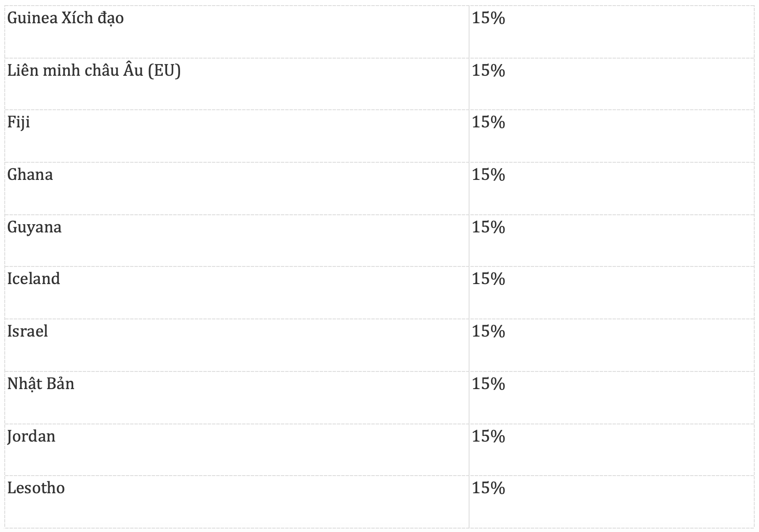Select the 15% rate next to Israel
Viewport: 759px width, 532px height.
point(488,331)
